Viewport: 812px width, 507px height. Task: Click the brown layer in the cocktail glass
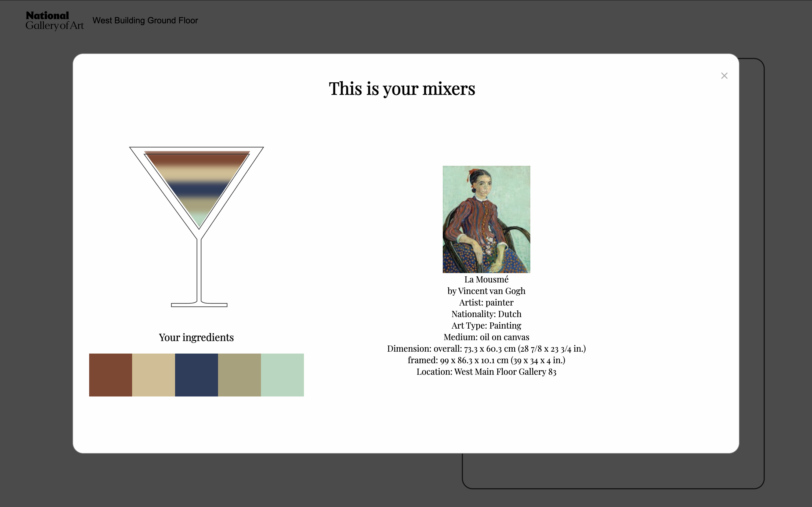tap(197, 159)
